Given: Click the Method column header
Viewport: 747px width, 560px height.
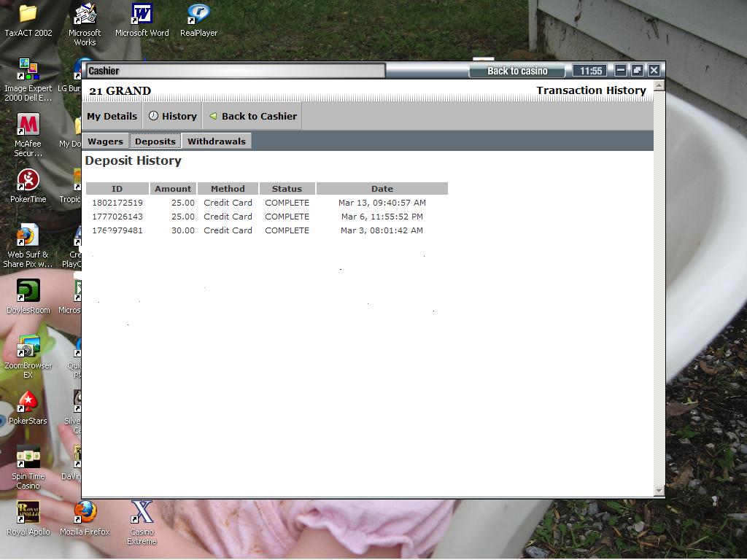Looking at the screenshot, I should tap(228, 189).
